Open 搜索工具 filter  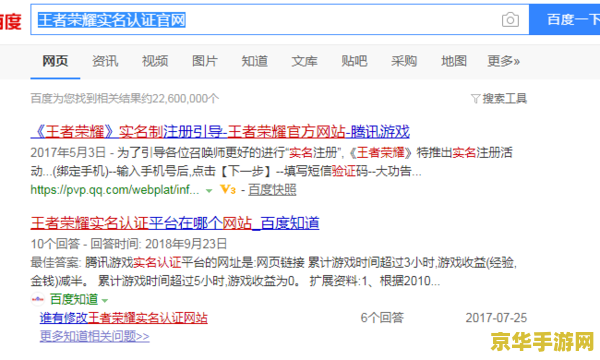[x=504, y=99]
